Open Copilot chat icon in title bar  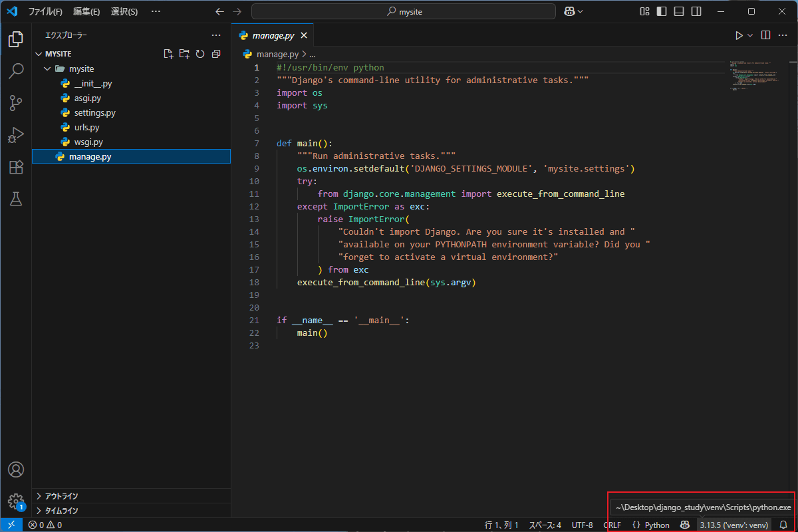570,11
